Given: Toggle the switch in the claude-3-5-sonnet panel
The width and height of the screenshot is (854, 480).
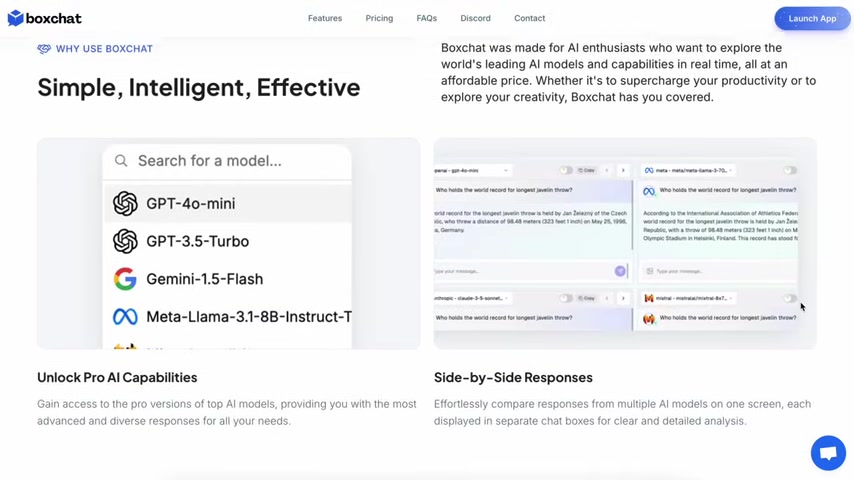Looking at the screenshot, I should click(x=566, y=298).
